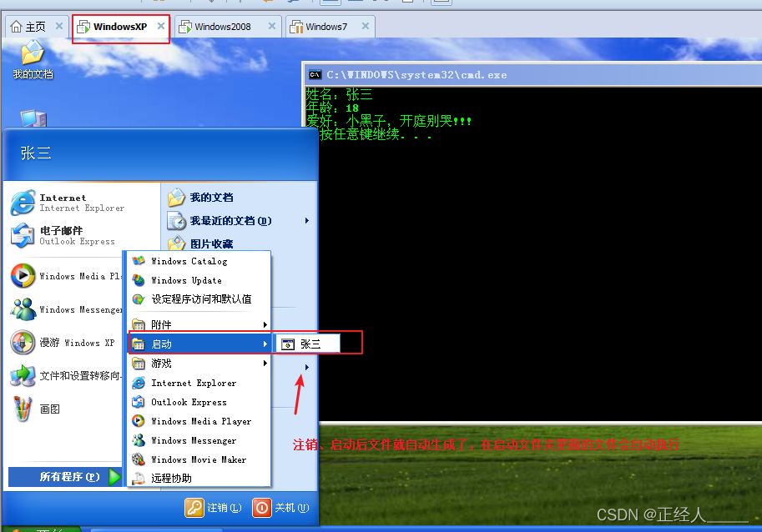Click the 爱好 console output line
762x532 pixels.
point(389,121)
